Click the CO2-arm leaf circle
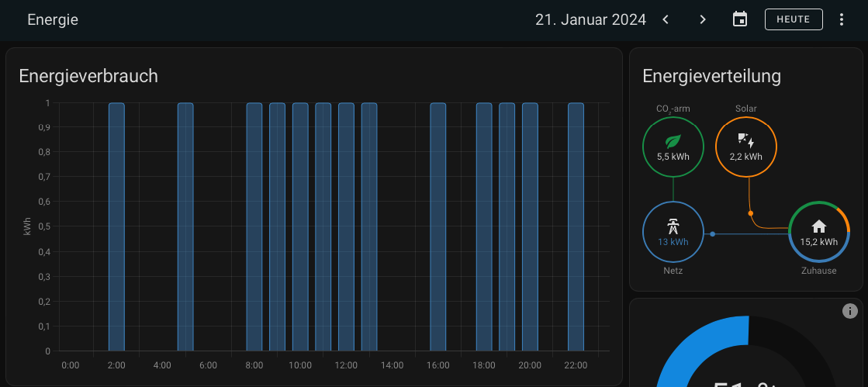 pos(673,147)
